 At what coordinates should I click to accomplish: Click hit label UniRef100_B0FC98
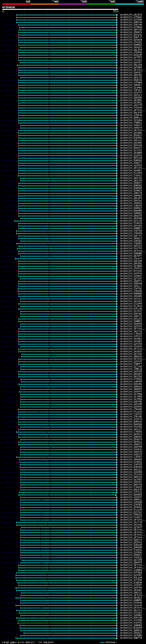pos(131,618)
